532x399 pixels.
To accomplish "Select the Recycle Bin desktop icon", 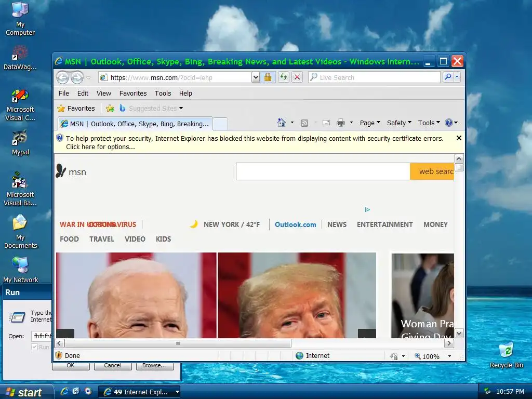I will coord(507,355).
